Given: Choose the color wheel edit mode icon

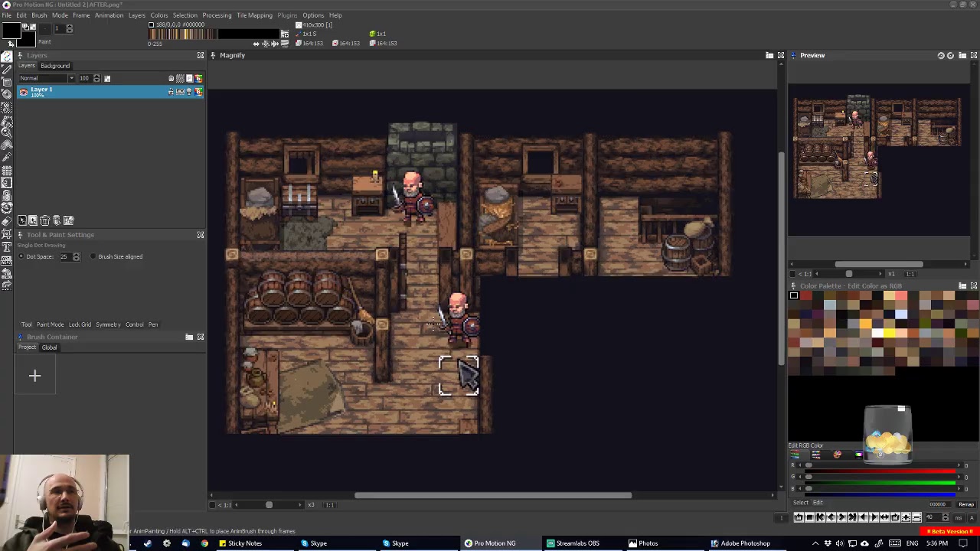Looking at the screenshot, I should 838,455.
